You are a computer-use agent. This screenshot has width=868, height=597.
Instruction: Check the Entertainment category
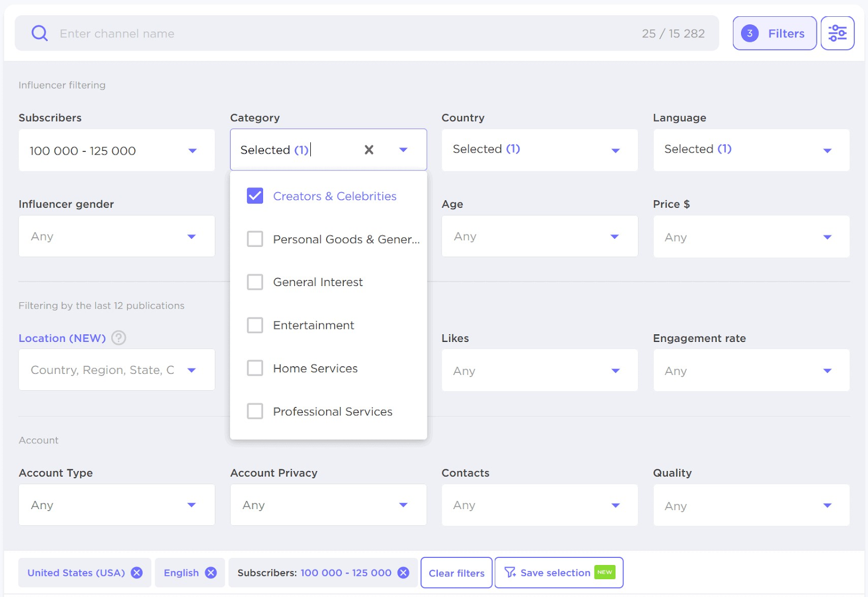[x=255, y=325]
